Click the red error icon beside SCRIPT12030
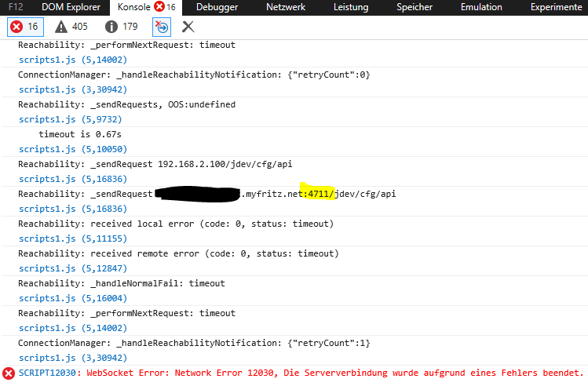The width and height of the screenshot is (588, 386). click(9, 373)
